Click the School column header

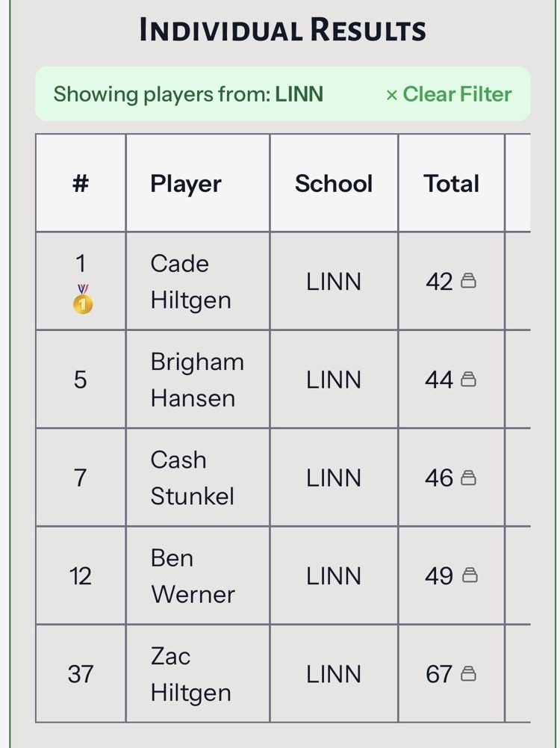pos(334,184)
